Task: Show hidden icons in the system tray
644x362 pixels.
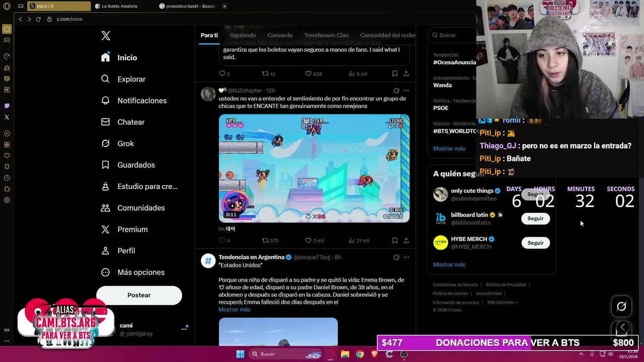Action: tap(581, 354)
